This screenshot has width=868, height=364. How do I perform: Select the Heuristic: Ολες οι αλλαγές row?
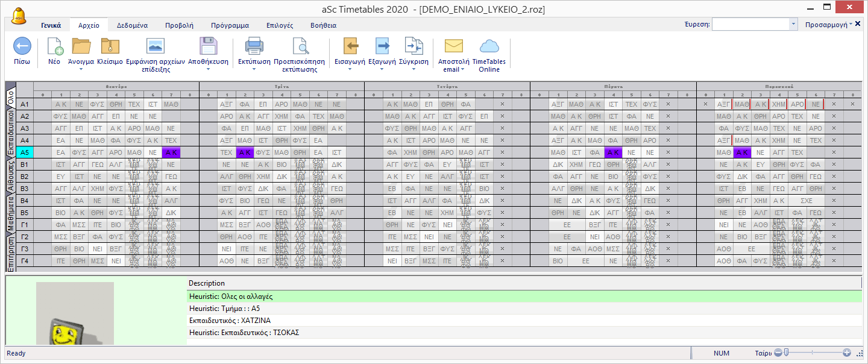coord(231,297)
